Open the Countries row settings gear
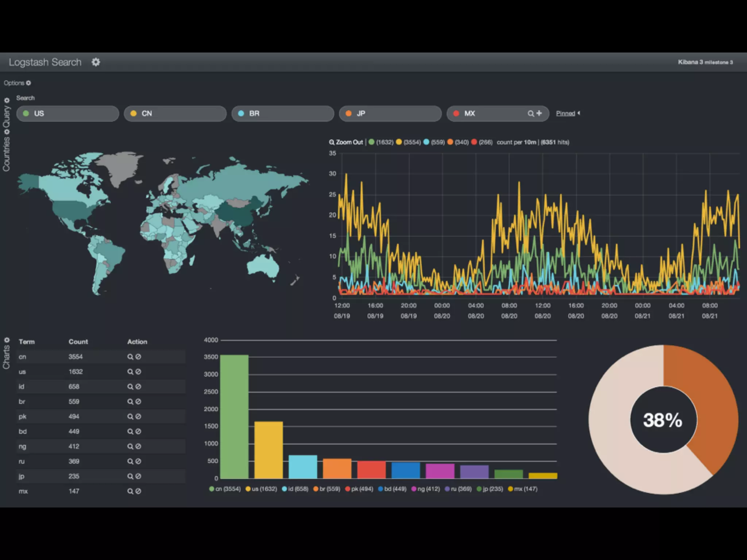Screen dimensions: 747x560 [x=7, y=132]
